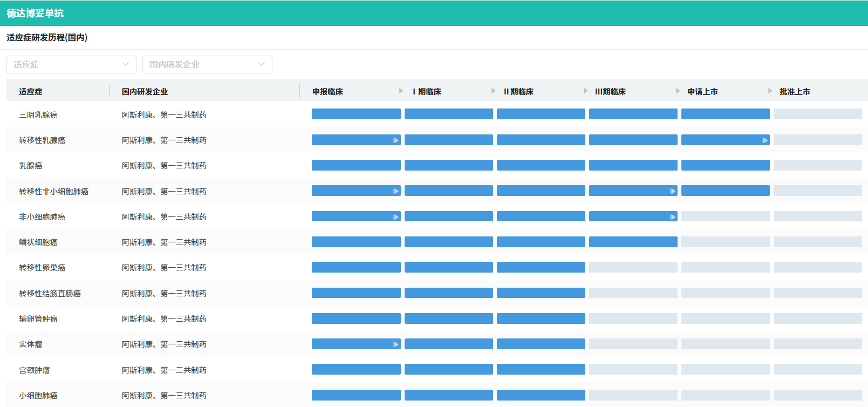Select the 三阴乳腺癌 indication row label
The image size is (868, 407).
pos(38,115)
